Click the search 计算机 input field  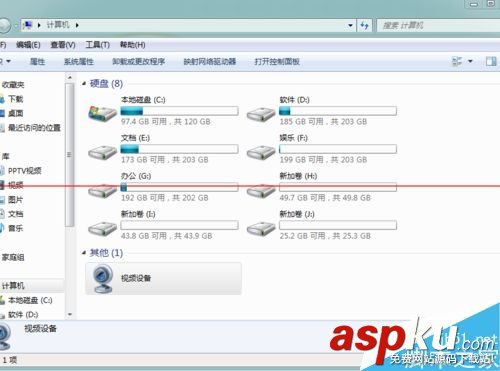click(x=438, y=25)
